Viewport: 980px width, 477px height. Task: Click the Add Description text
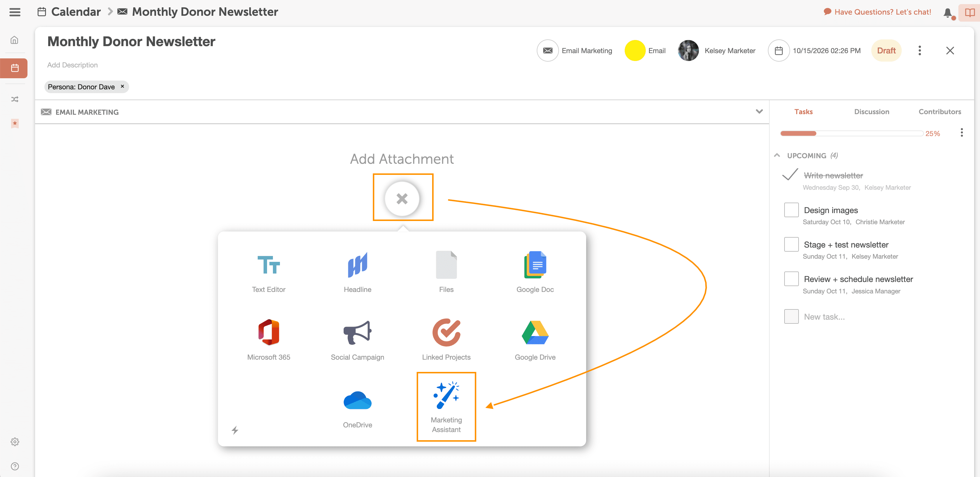coord(72,65)
